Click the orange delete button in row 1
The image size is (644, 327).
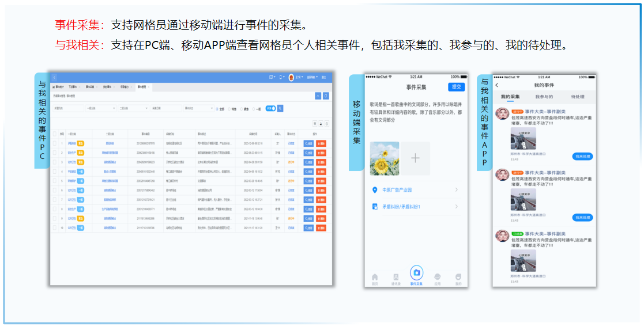[x=321, y=143]
